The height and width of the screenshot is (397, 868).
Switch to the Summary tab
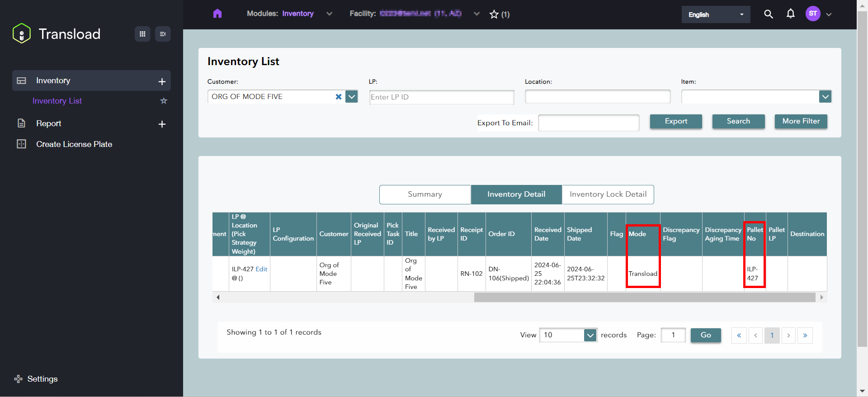[425, 194]
